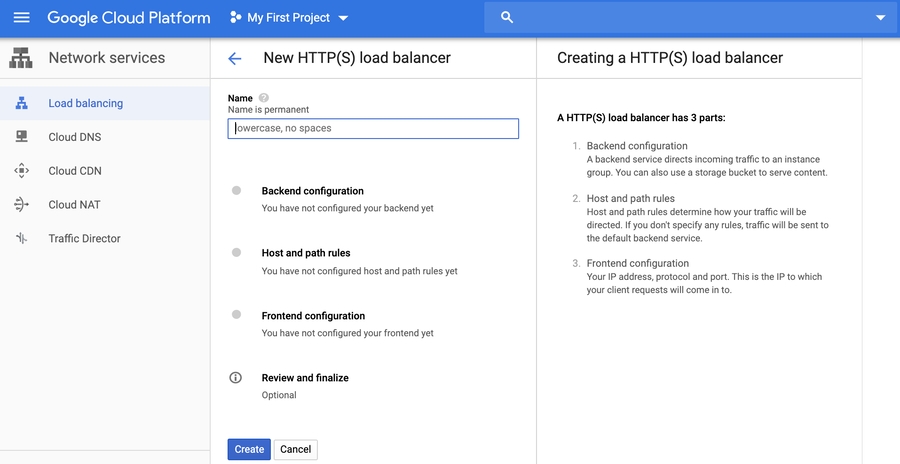Image resolution: width=900 pixels, height=464 pixels.
Task: Select the Backend configuration step
Action: [312, 191]
